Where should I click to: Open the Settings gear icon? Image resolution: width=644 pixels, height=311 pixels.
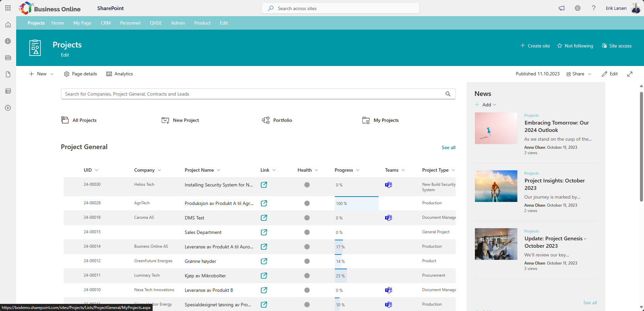578,8
